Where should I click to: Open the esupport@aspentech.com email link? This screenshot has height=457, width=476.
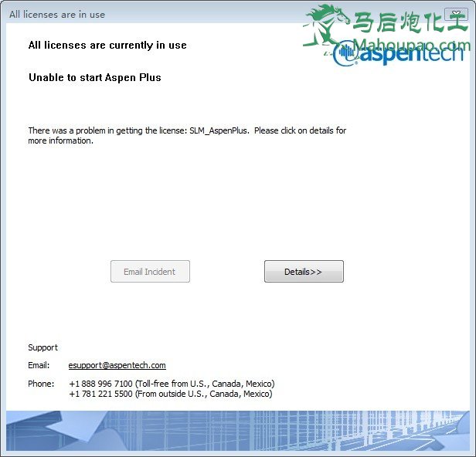pos(117,365)
